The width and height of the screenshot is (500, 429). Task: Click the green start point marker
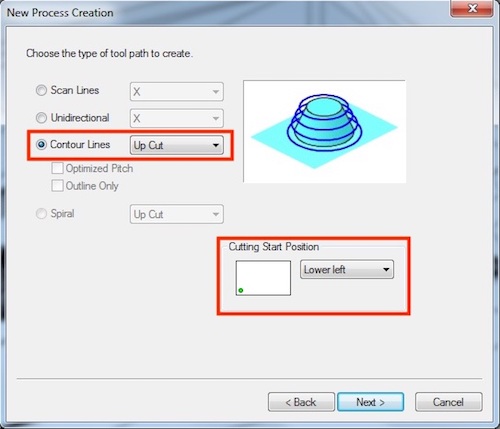coord(241,290)
